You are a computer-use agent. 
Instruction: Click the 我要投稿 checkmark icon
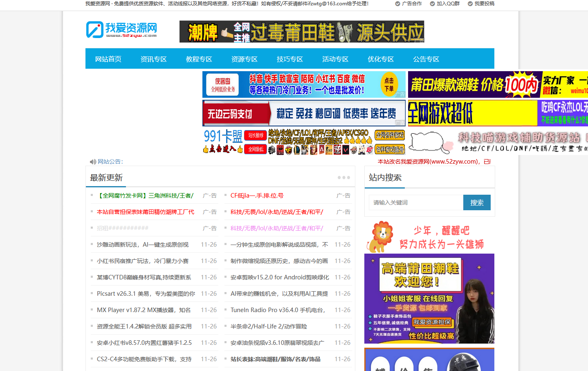coord(470,4)
